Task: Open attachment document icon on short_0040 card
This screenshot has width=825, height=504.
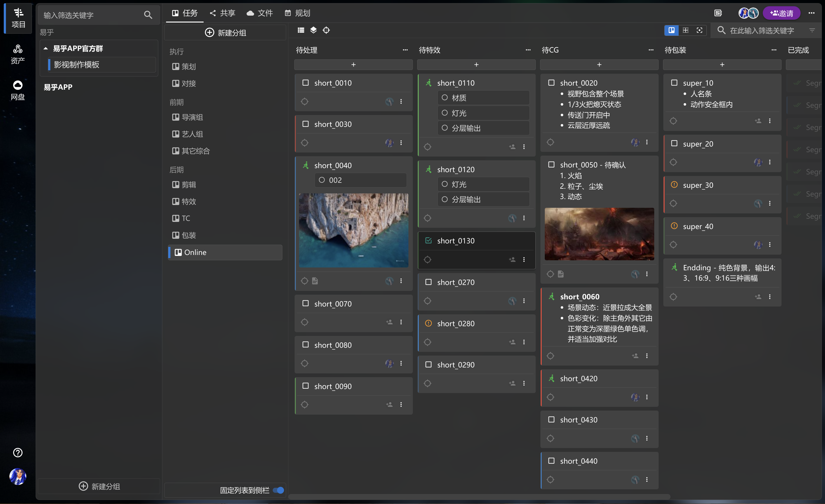Action: pos(315,281)
